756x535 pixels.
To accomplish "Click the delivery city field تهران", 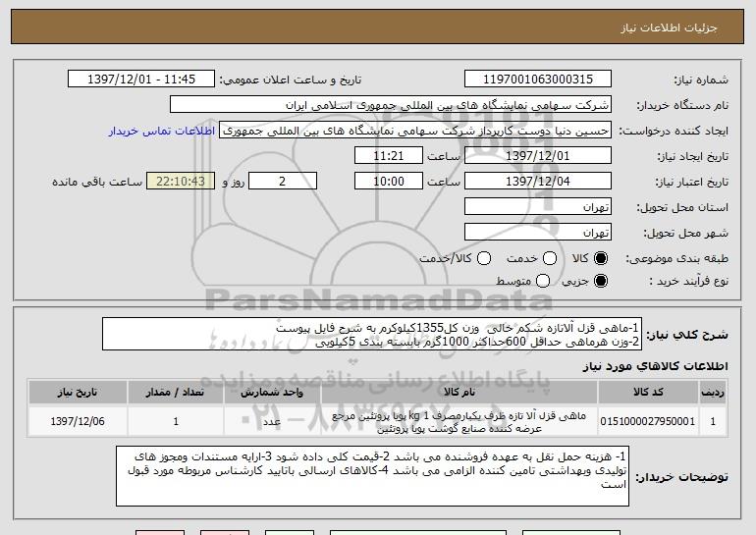I will pyautogui.click(x=538, y=233).
